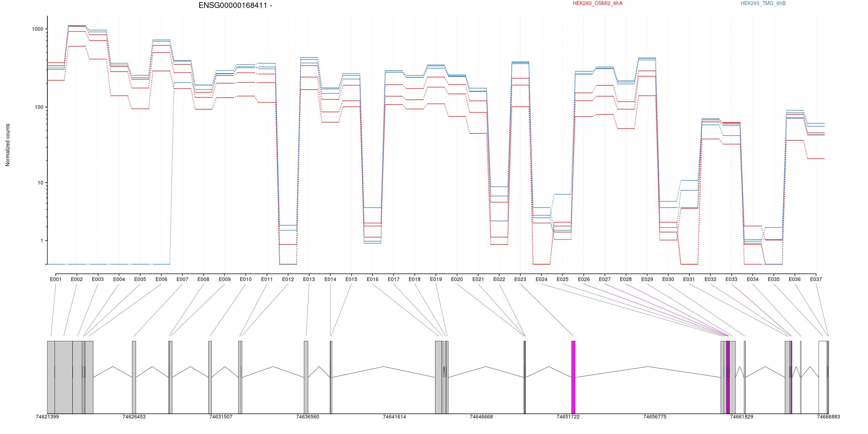The width and height of the screenshot is (868, 434).
Task: Click exon label E011
Action: (x=267, y=279)
